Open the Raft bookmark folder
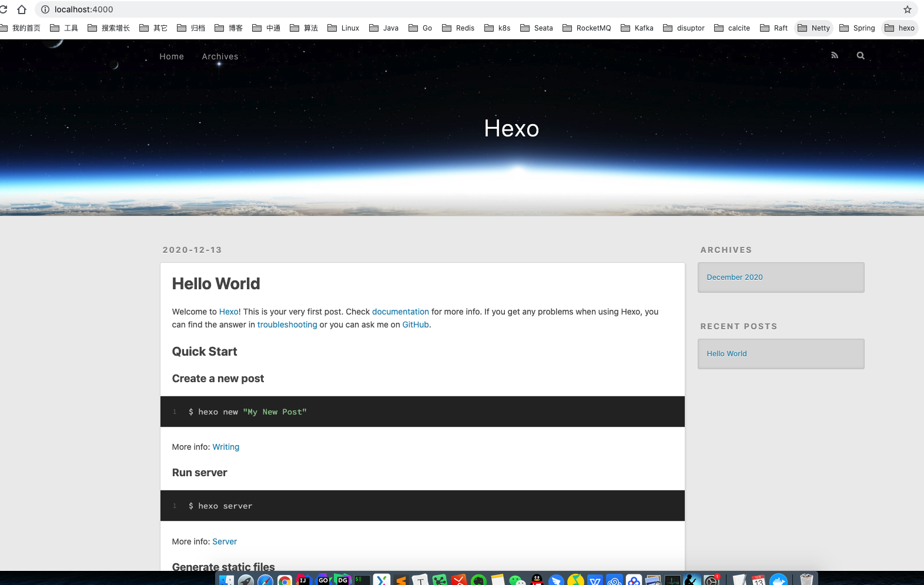Image resolution: width=924 pixels, height=585 pixels. (x=774, y=28)
